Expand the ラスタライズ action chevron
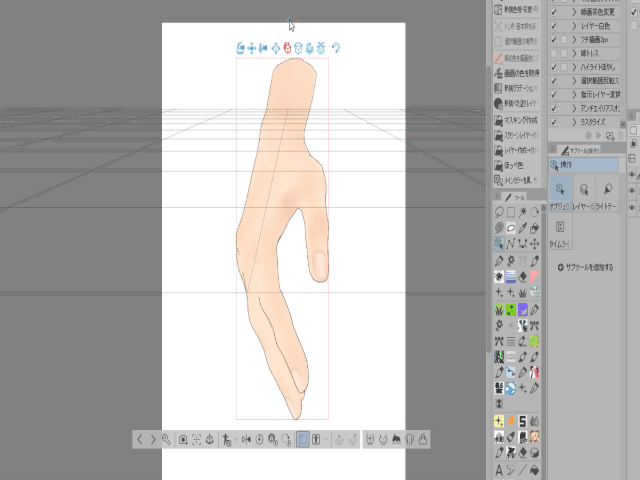640x480 pixels. [574, 122]
